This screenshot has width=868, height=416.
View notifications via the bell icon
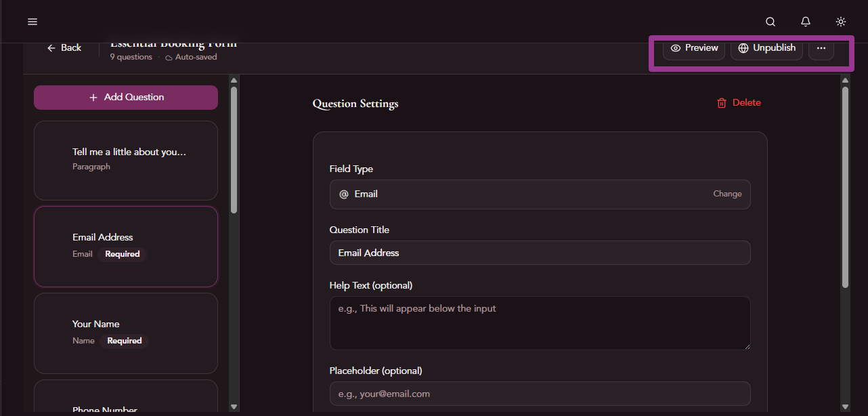click(x=805, y=21)
